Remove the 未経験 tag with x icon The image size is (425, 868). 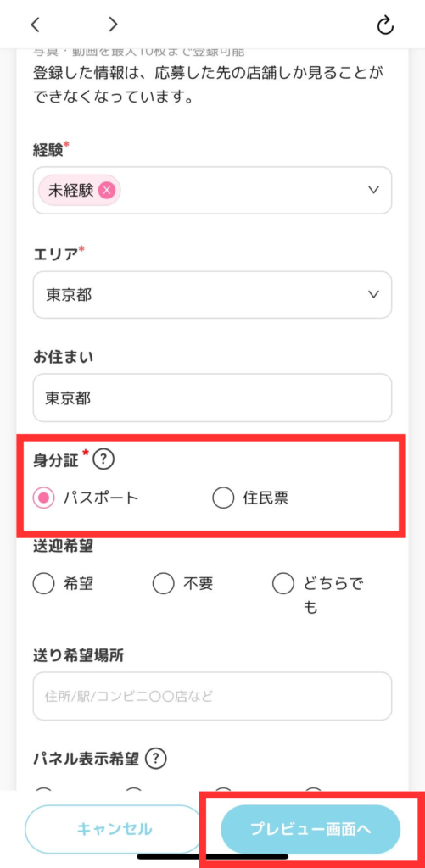(x=106, y=191)
